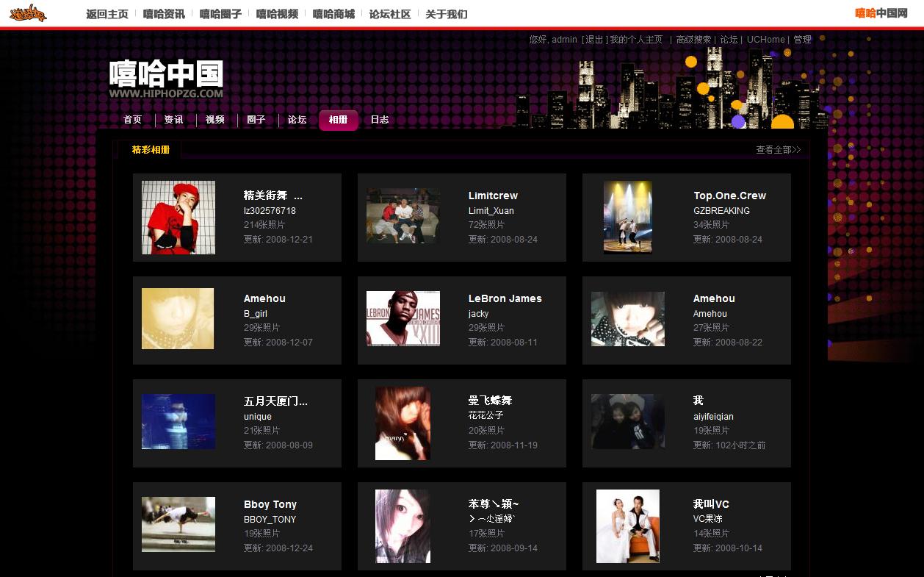Click the LeBron James album title
The image size is (924, 577).
(505, 298)
